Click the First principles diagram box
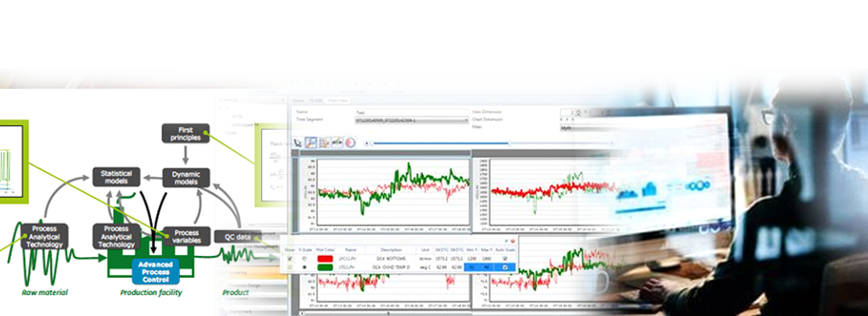868x316 pixels. pos(185,133)
